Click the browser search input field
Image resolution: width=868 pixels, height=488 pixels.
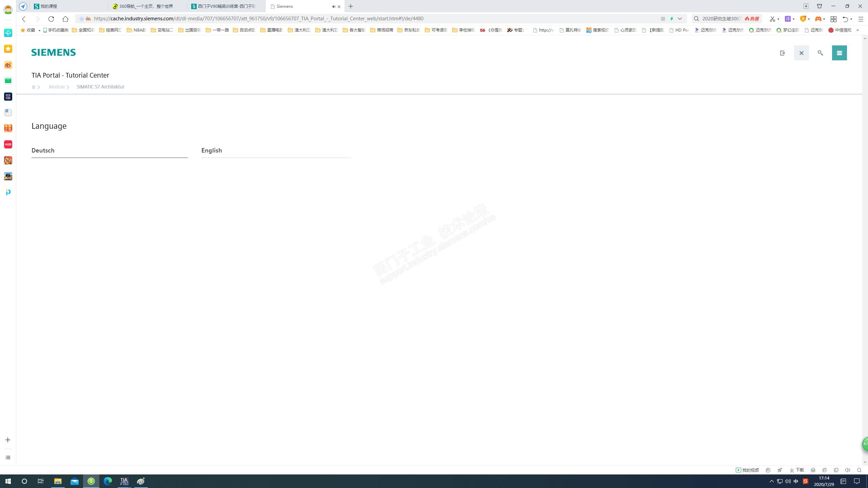tap(721, 19)
